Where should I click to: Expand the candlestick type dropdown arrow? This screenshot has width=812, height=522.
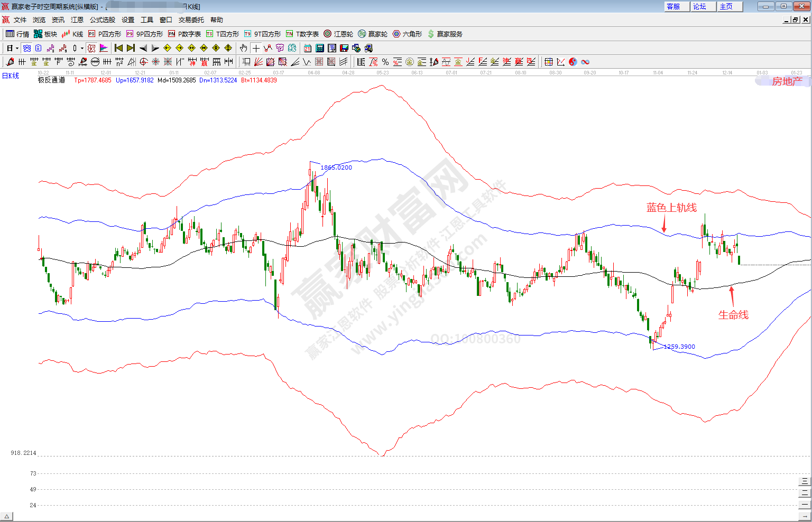point(82,48)
